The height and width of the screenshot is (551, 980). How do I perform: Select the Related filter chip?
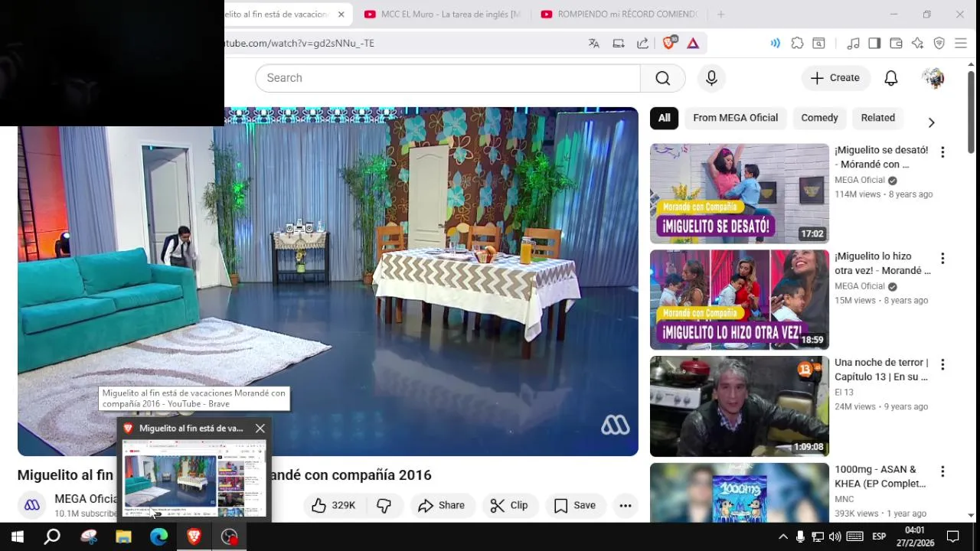(x=877, y=118)
